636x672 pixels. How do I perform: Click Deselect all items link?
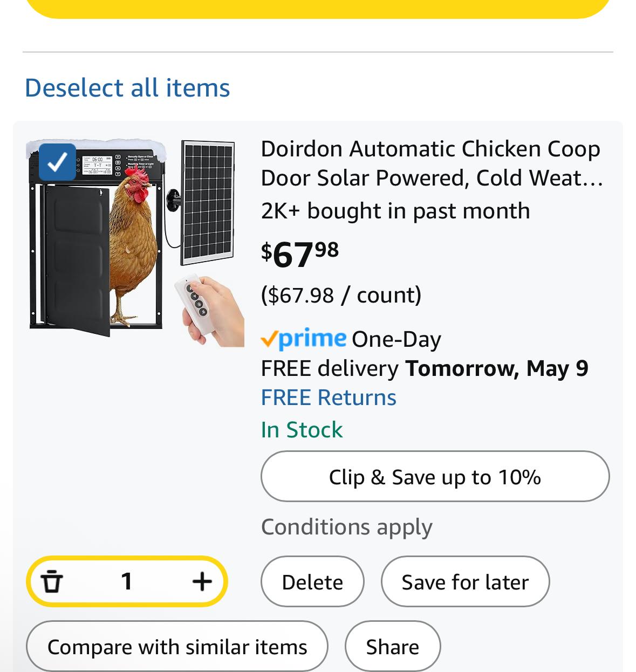click(127, 88)
